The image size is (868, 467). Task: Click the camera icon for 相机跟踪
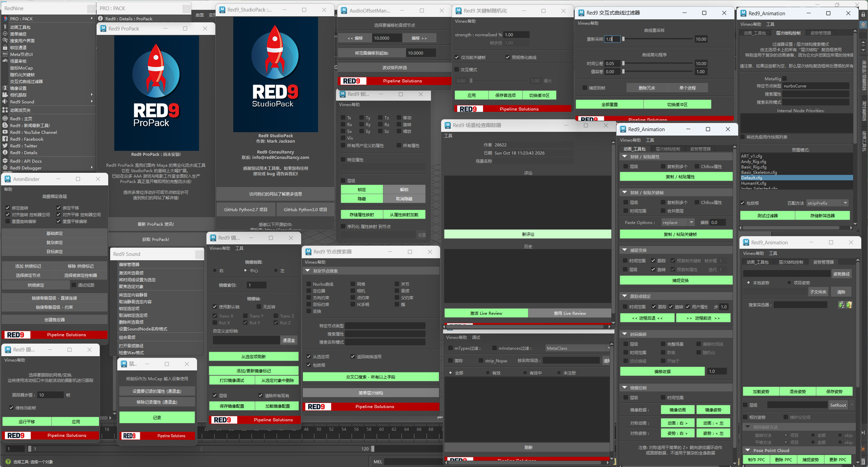tap(5, 95)
